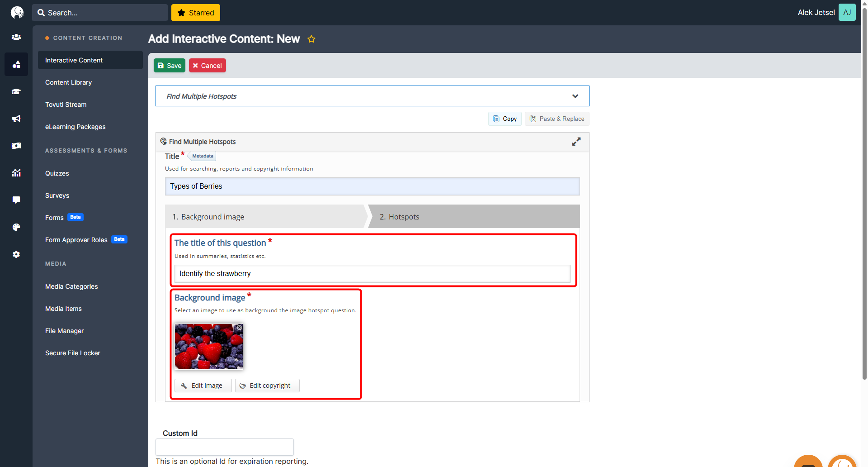Click the Alek Jetsel user name
This screenshot has height=467, width=868.
(816, 13)
